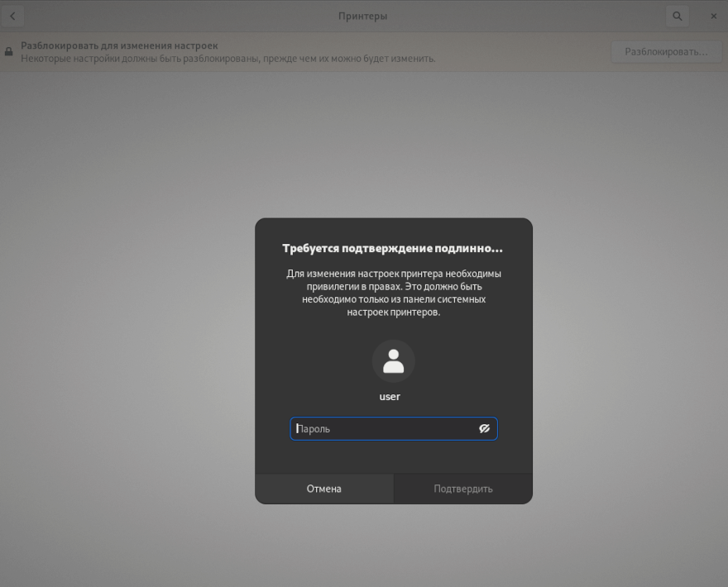The image size is (728, 587).
Task: Click the dialog paragraph about printer privileges
Action: (393, 293)
